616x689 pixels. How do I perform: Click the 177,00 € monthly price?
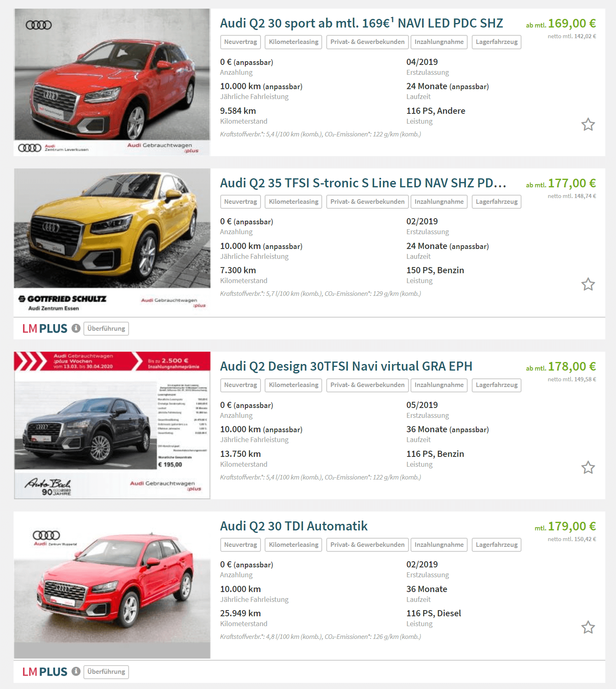[x=572, y=183]
